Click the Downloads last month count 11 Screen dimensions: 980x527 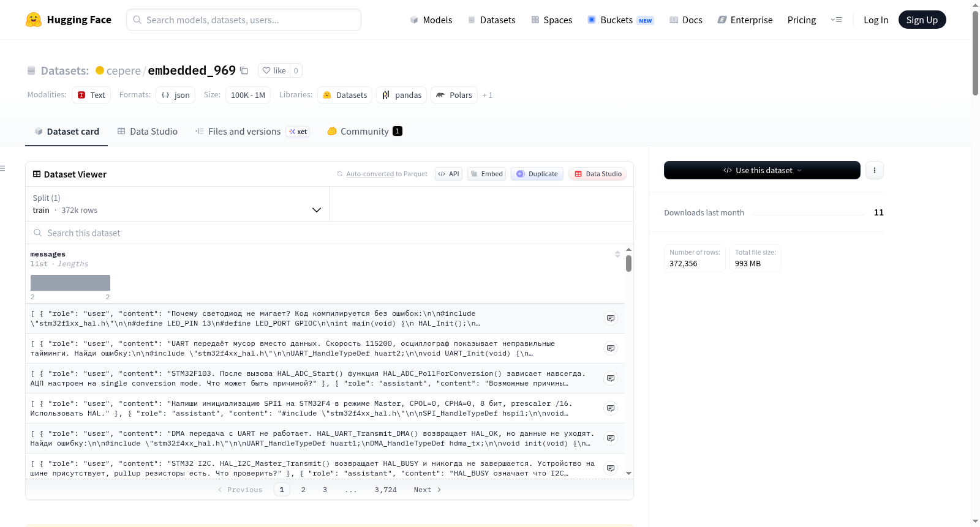click(879, 212)
